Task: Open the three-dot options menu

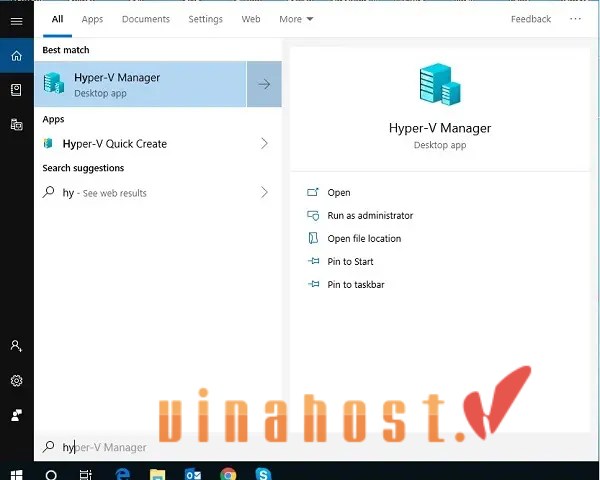Action: (x=575, y=19)
